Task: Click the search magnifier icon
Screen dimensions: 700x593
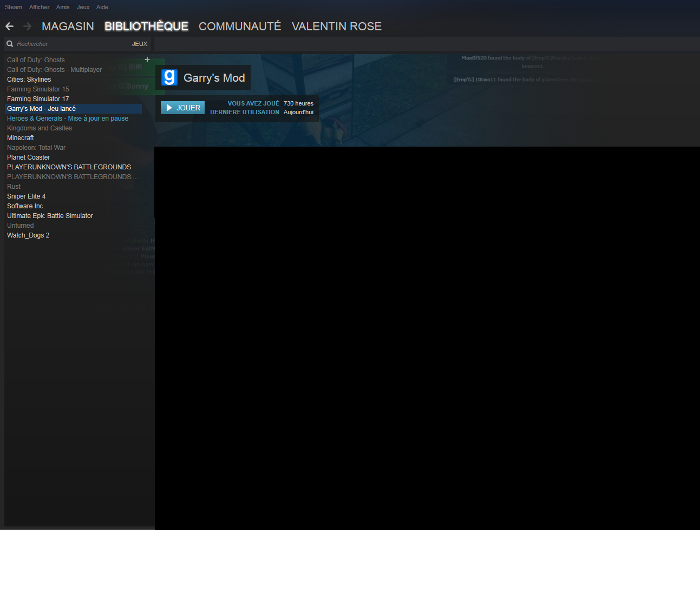Action: 10,44
